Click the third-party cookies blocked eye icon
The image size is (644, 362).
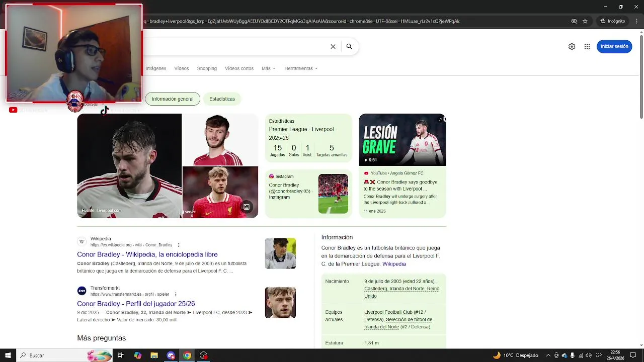pos(574,21)
